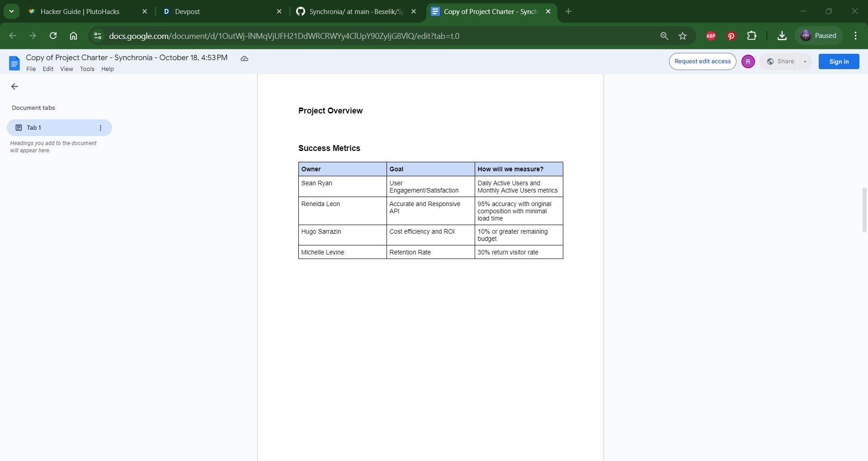The width and height of the screenshot is (868, 461).
Task: Open Chrome three-dot menu
Action: click(855, 36)
